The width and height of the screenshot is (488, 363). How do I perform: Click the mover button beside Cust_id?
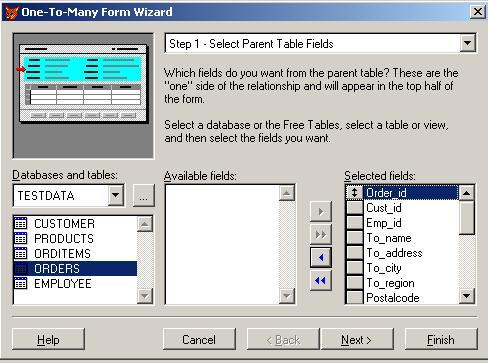click(355, 208)
